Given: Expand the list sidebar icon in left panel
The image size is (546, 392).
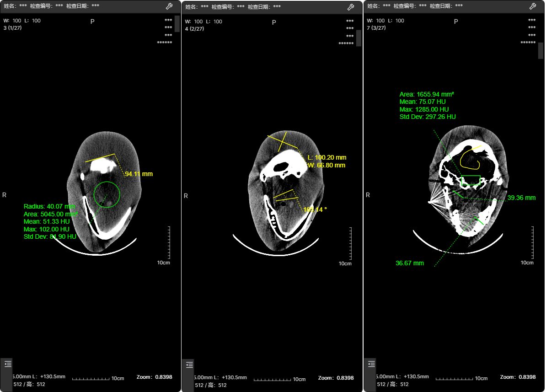Looking at the screenshot, I should 8,364.
